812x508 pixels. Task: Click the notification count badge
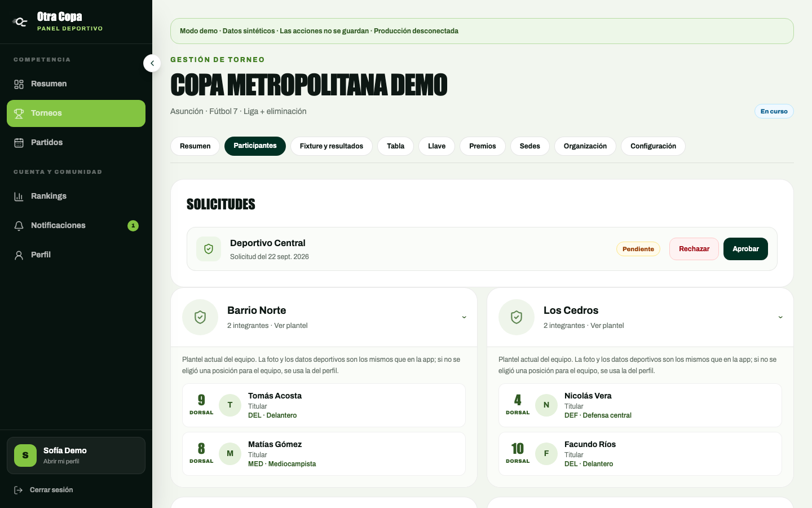pyautogui.click(x=133, y=226)
